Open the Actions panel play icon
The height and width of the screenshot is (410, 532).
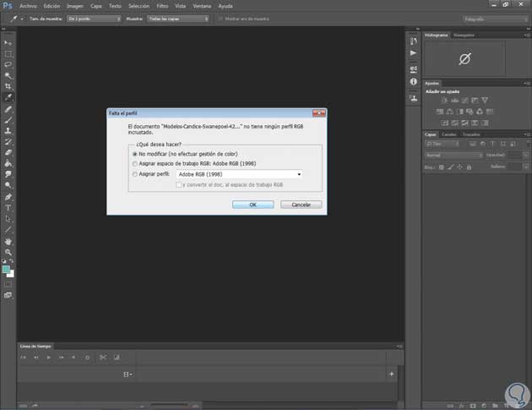[413, 53]
